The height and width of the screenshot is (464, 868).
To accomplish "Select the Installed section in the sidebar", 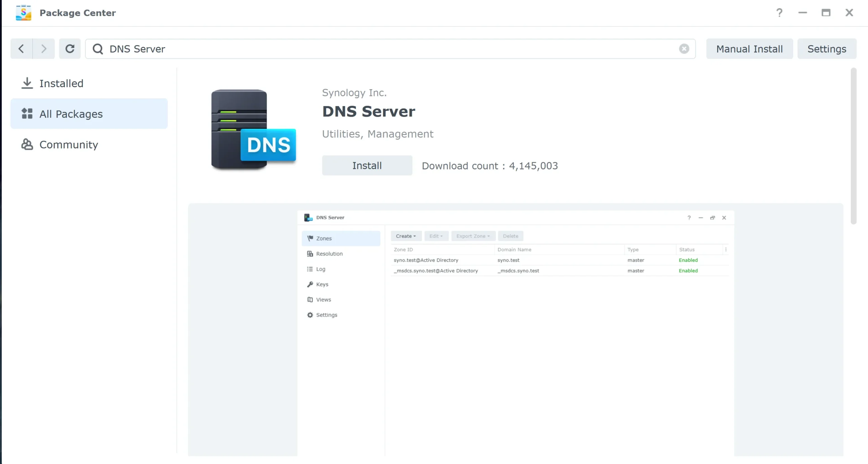I will (61, 83).
